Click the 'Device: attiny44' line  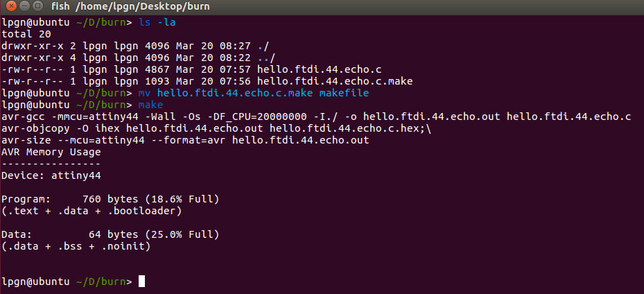(51, 175)
